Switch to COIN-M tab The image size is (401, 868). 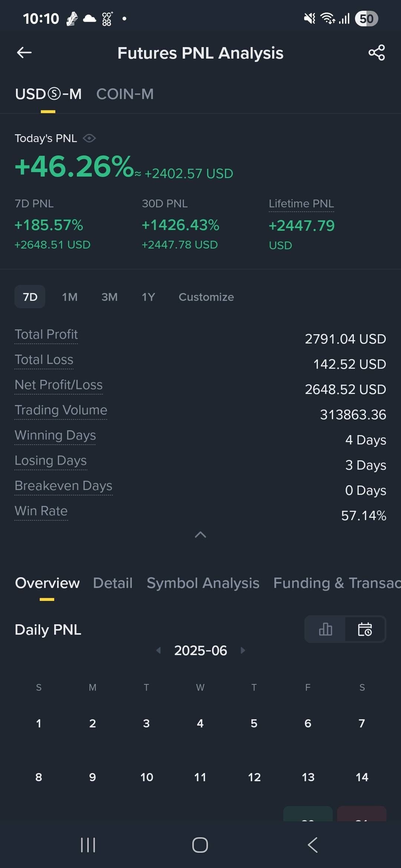click(x=125, y=94)
